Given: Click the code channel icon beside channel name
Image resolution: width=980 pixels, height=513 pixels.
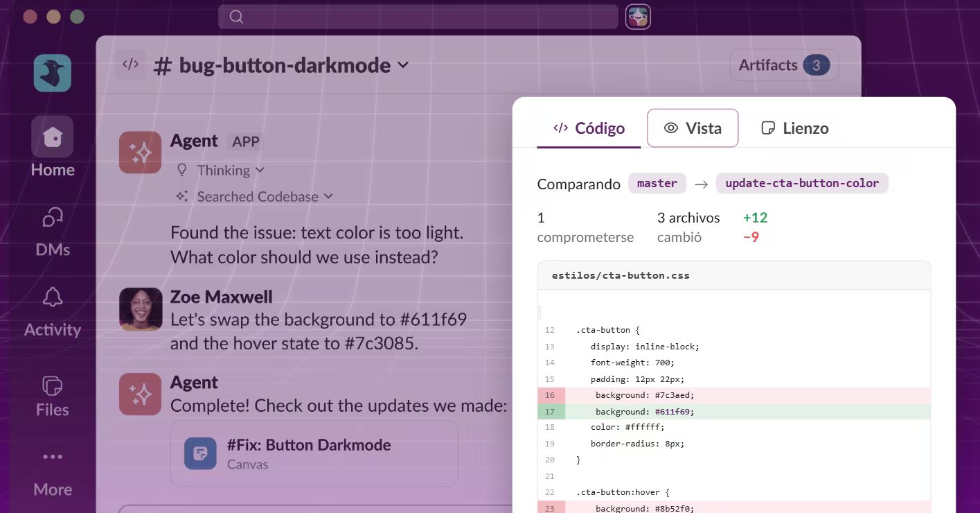Looking at the screenshot, I should (x=131, y=64).
